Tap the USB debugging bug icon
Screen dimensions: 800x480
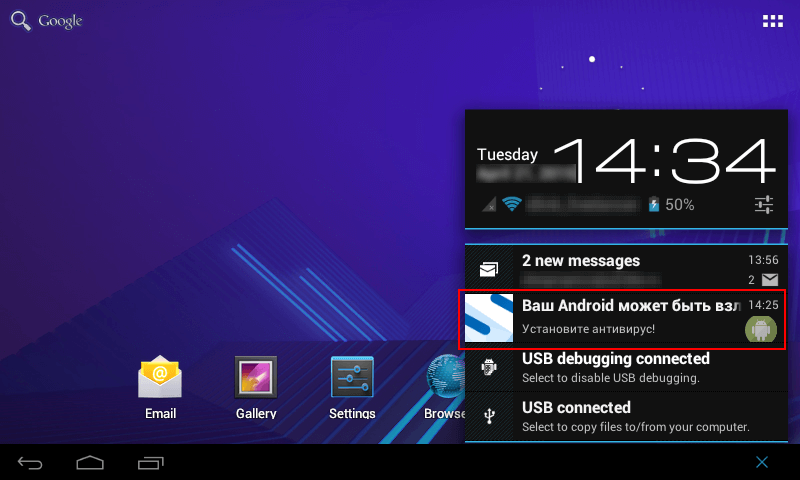(489, 367)
